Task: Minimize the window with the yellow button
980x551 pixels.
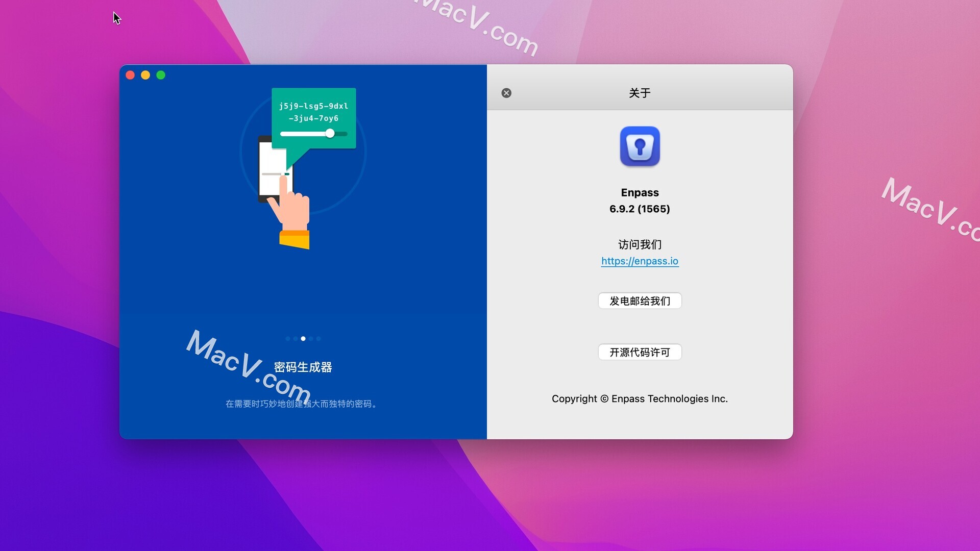Action: tap(145, 75)
